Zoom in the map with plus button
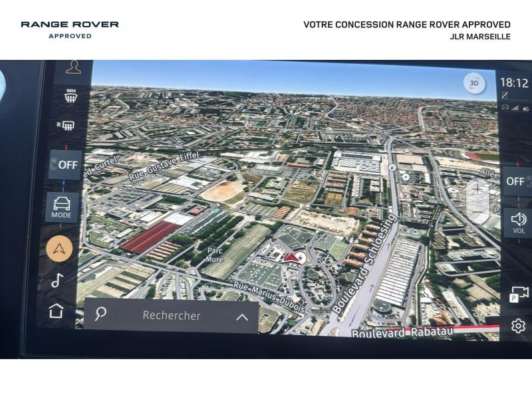Image resolution: width=532 pixels, height=399 pixels. pos(477,189)
